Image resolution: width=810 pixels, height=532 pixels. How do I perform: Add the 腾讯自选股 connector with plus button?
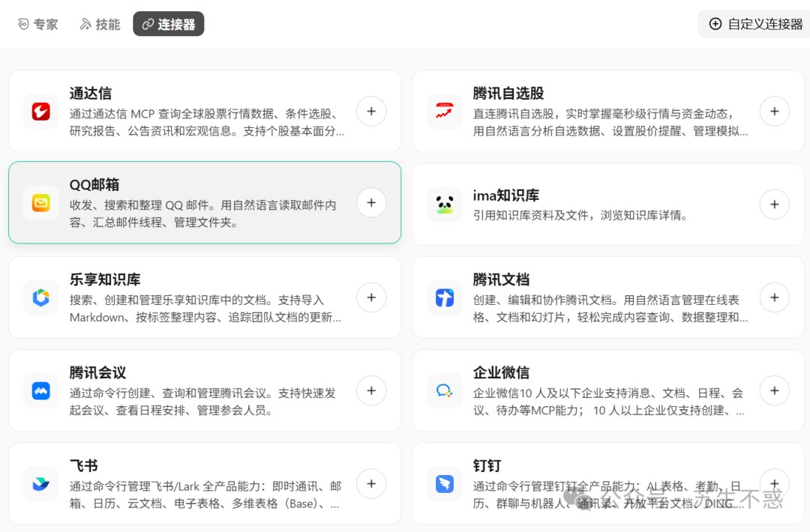pos(774,112)
